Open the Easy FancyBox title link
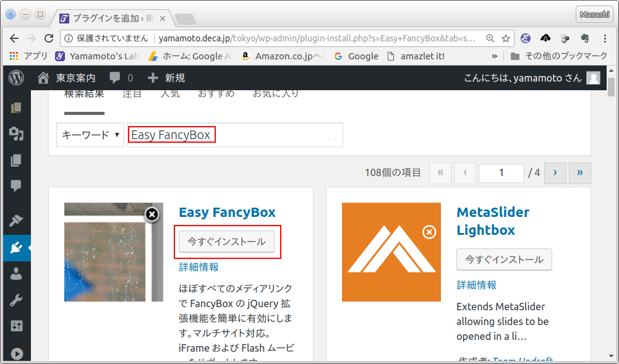This screenshot has width=619, height=364. coord(227,212)
